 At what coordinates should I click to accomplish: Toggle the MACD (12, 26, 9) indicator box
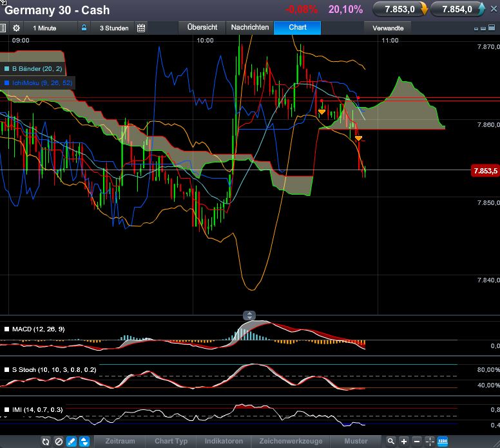7,329
